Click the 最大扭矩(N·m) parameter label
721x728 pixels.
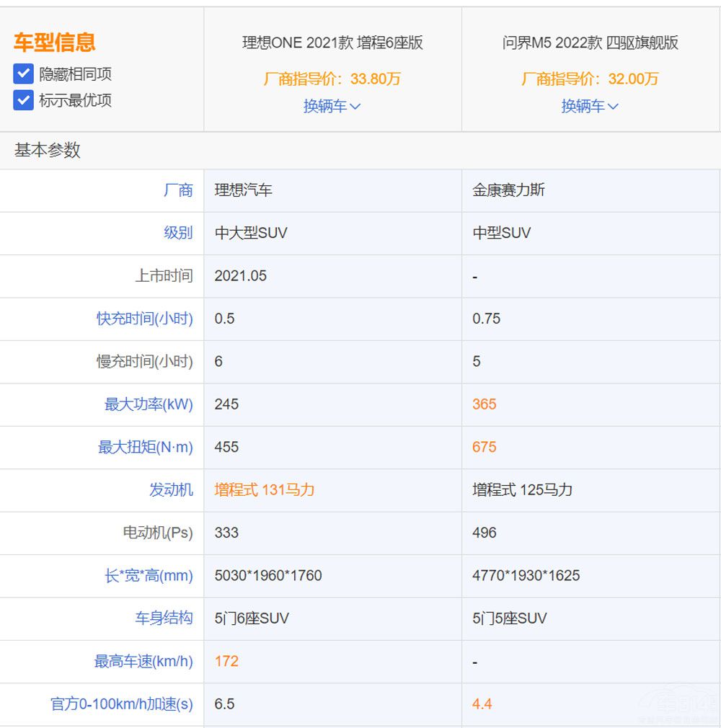[146, 447]
